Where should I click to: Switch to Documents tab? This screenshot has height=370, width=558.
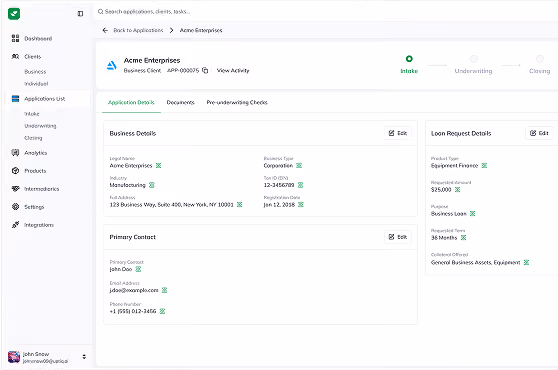[x=180, y=102]
